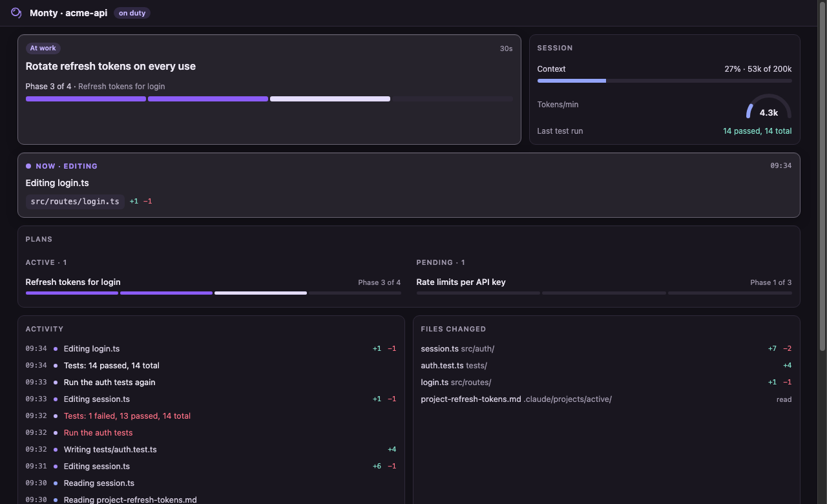The height and width of the screenshot is (504, 827).
Task: Select the "Writing tests/auth.test.ts" activity entry
Action: pos(211,450)
